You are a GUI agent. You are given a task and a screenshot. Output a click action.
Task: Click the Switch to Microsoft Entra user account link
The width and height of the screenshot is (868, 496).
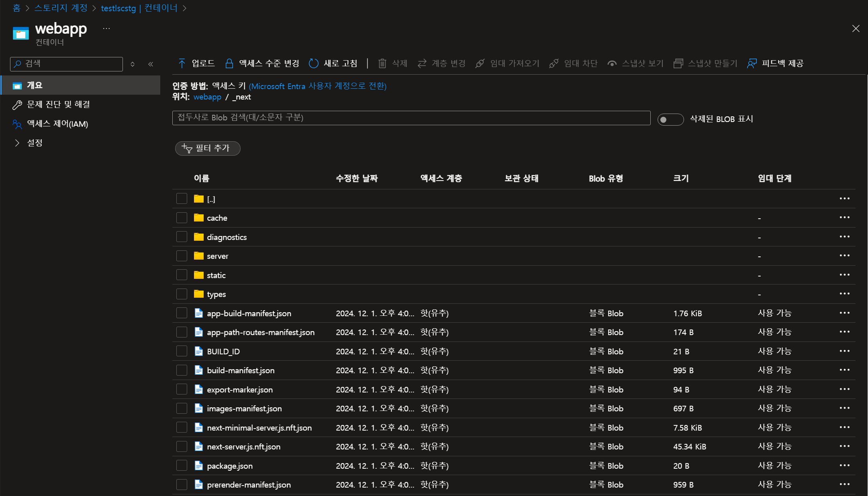click(317, 86)
